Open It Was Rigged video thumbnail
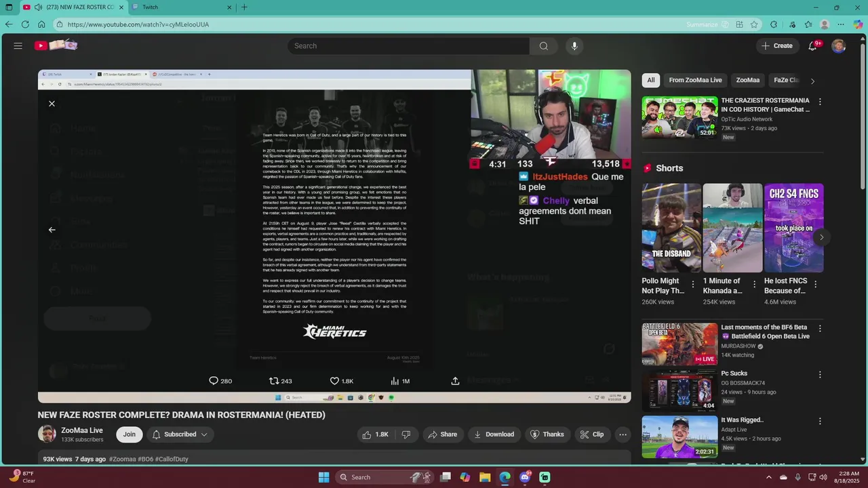The height and width of the screenshot is (488, 868). pos(679,436)
